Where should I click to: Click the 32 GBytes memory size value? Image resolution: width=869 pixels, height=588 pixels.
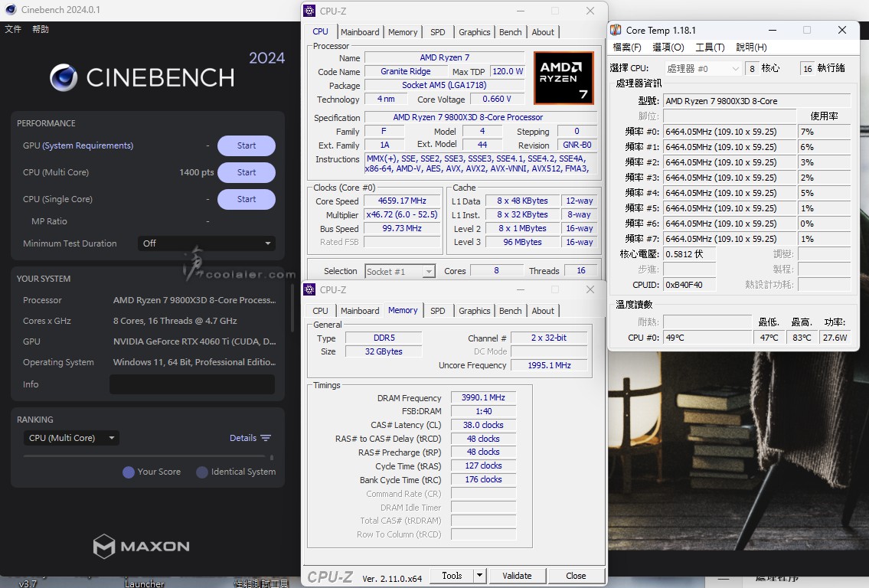coord(384,351)
